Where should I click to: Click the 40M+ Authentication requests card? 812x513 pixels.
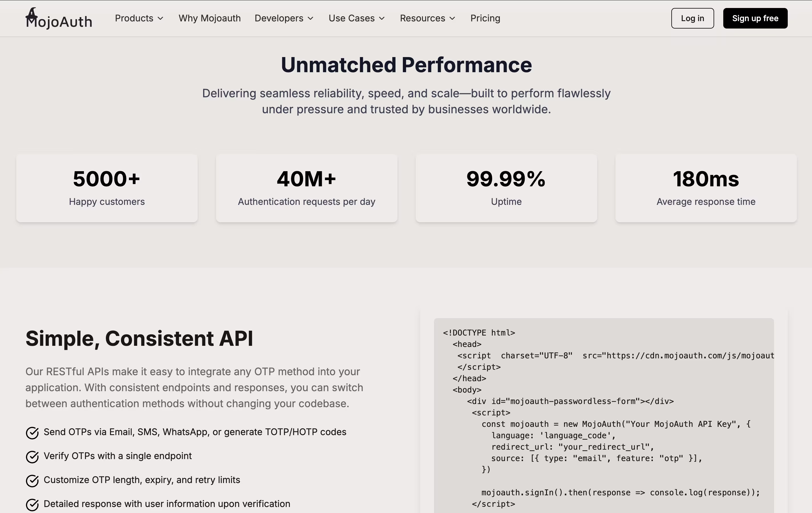point(306,188)
